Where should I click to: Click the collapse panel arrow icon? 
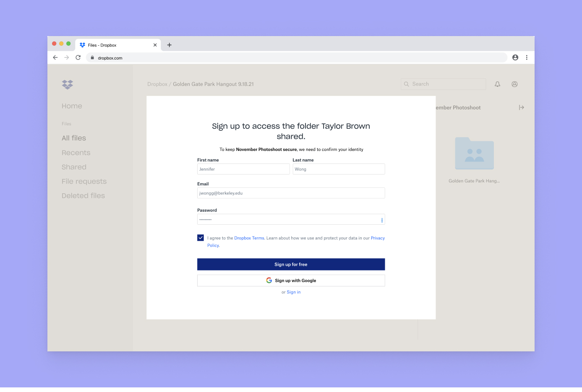pyautogui.click(x=522, y=108)
